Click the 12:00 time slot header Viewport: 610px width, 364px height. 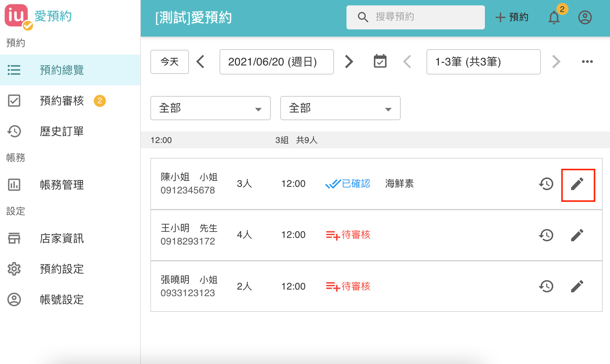pyautogui.click(x=161, y=140)
